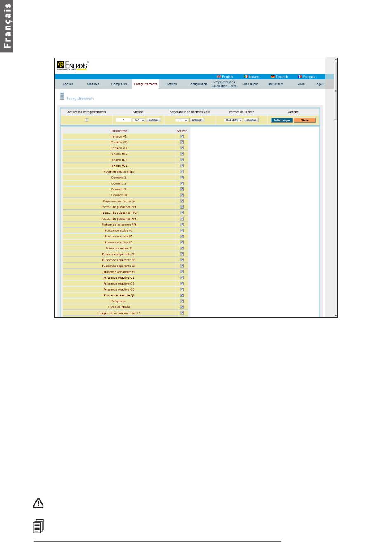
Task: Open Programmation Calculation Coûts tab
Action: [224, 84]
